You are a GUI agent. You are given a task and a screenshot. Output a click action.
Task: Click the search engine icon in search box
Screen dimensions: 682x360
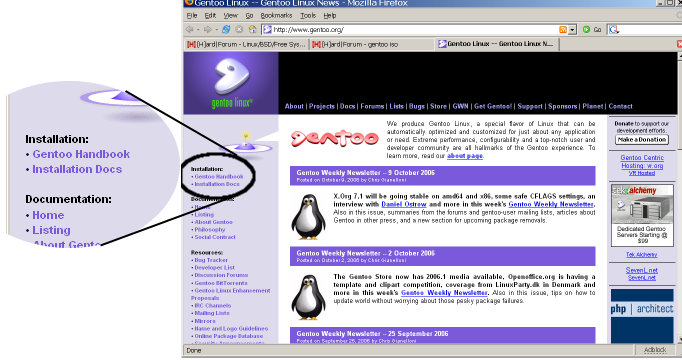[614, 30]
